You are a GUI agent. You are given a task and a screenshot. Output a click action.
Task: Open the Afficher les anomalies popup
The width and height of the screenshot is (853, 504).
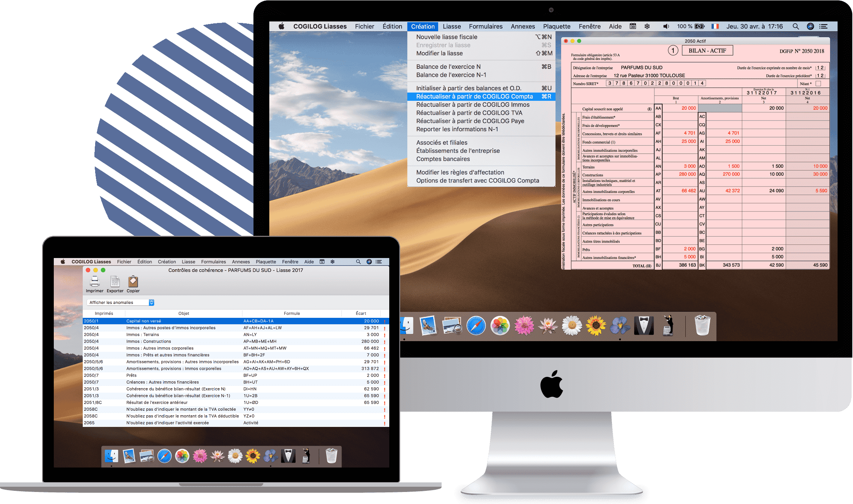pos(120,302)
